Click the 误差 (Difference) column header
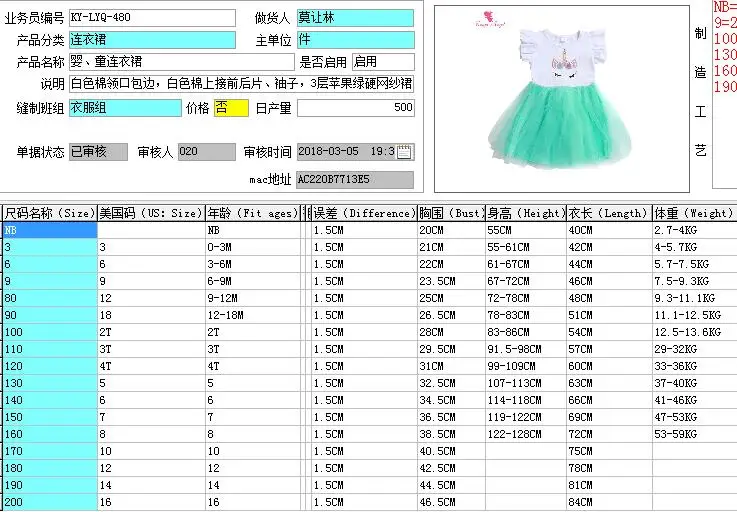Image resolution: width=737 pixels, height=512 pixels. 364,213
